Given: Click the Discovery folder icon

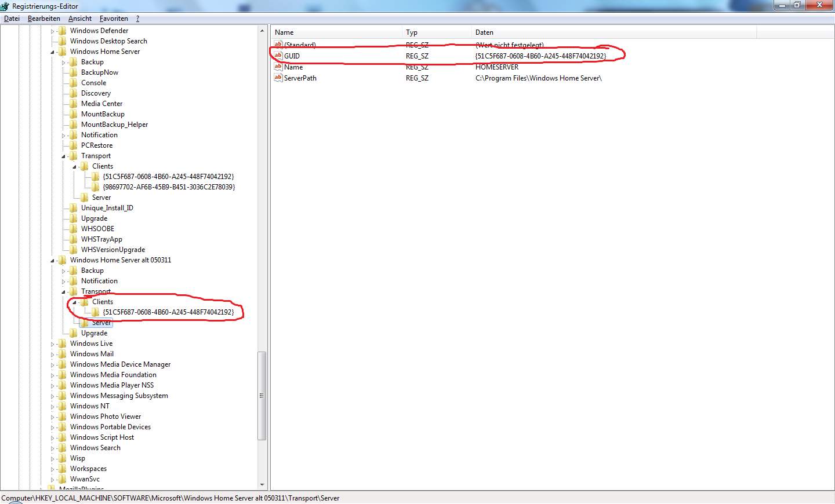Looking at the screenshot, I should [74, 93].
